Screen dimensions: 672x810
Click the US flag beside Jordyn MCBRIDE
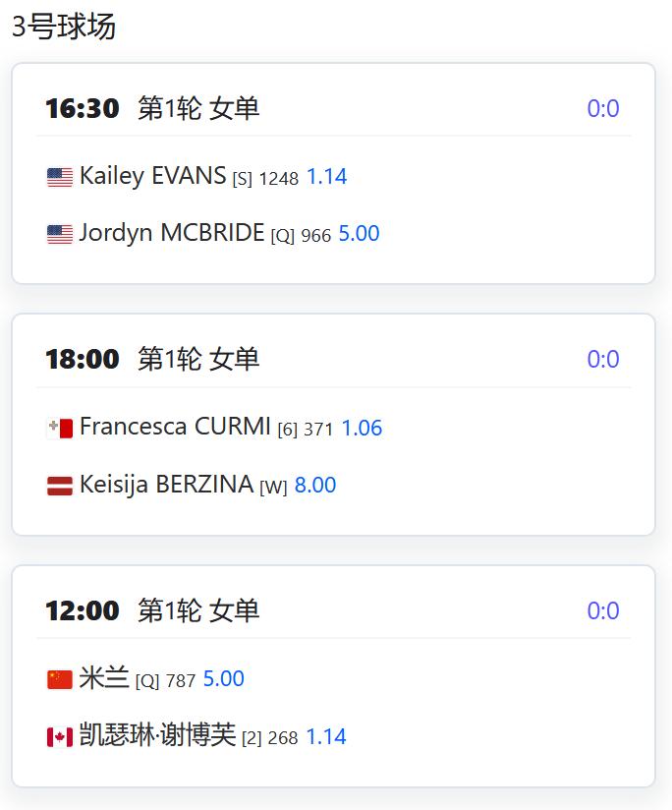pyautogui.click(x=60, y=235)
